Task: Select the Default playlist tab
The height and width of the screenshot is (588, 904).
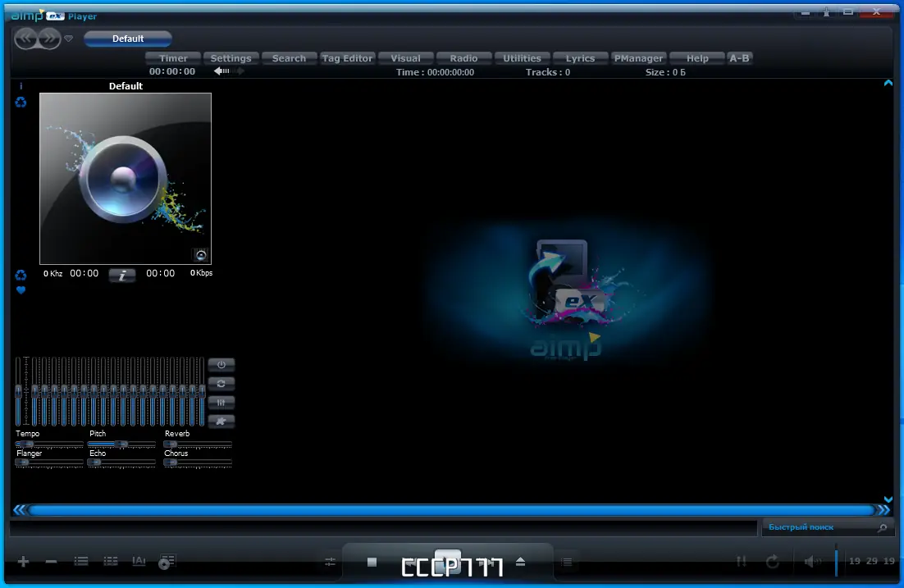Action: click(127, 39)
